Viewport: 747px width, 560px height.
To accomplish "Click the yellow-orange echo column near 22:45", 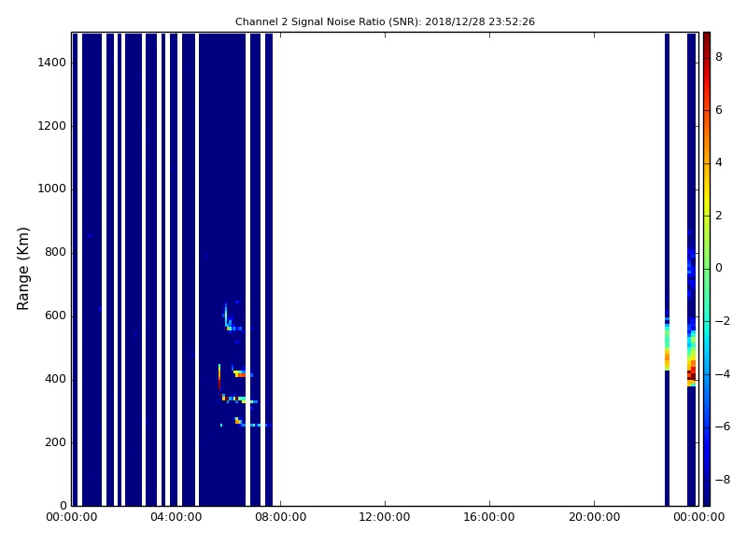I will pos(667,345).
